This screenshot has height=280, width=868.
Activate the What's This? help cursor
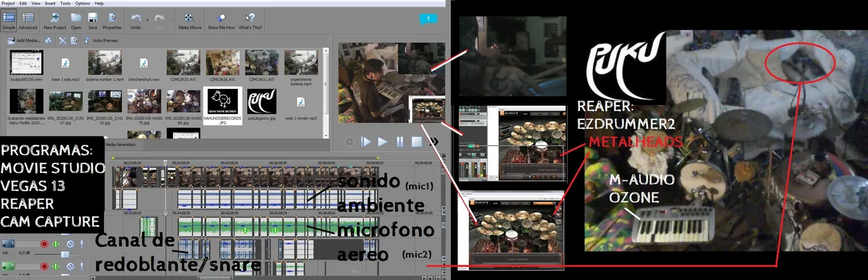click(x=250, y=20)
